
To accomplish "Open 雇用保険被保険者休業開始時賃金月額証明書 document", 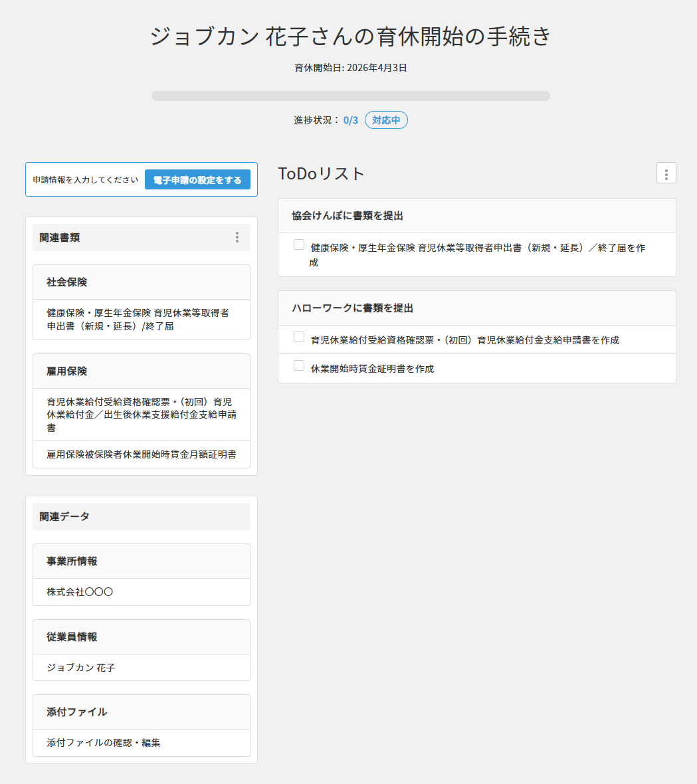I will click(x=142, y=454).
